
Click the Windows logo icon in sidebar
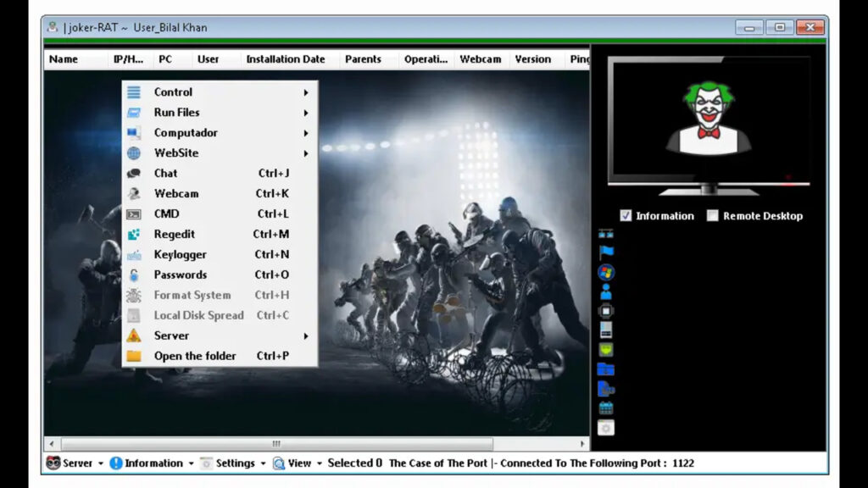click(x=606, y=272)
